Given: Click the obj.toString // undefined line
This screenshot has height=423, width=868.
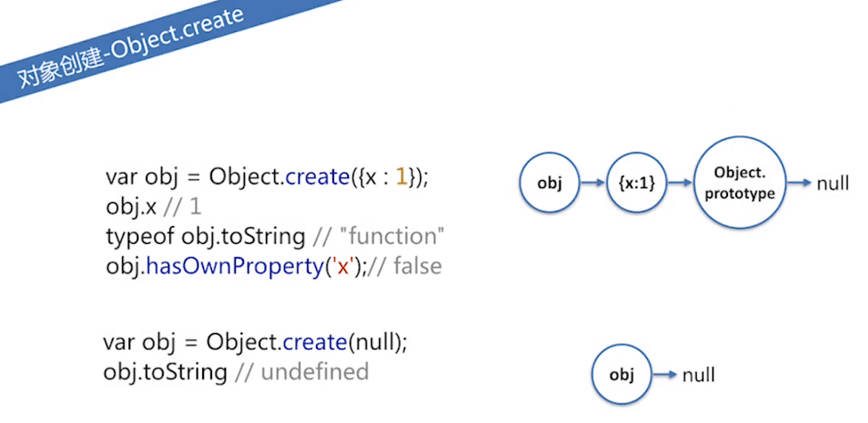Looking at the screenshot, I should click(235, 371).
